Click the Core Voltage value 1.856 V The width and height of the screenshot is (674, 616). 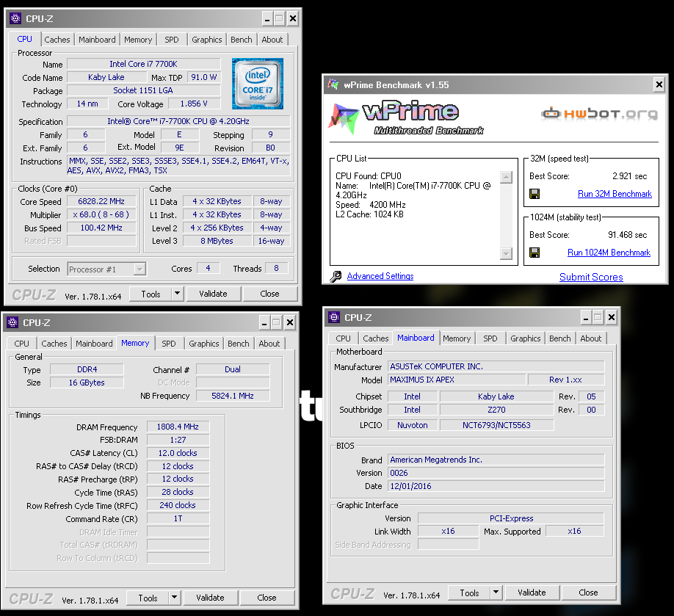click(x=194, y=104)
